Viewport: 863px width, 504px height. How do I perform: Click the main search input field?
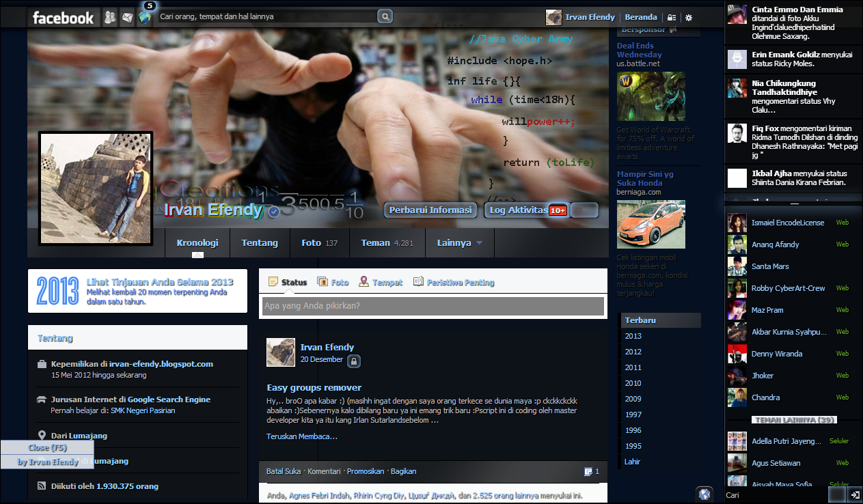[x=266, y=16]
